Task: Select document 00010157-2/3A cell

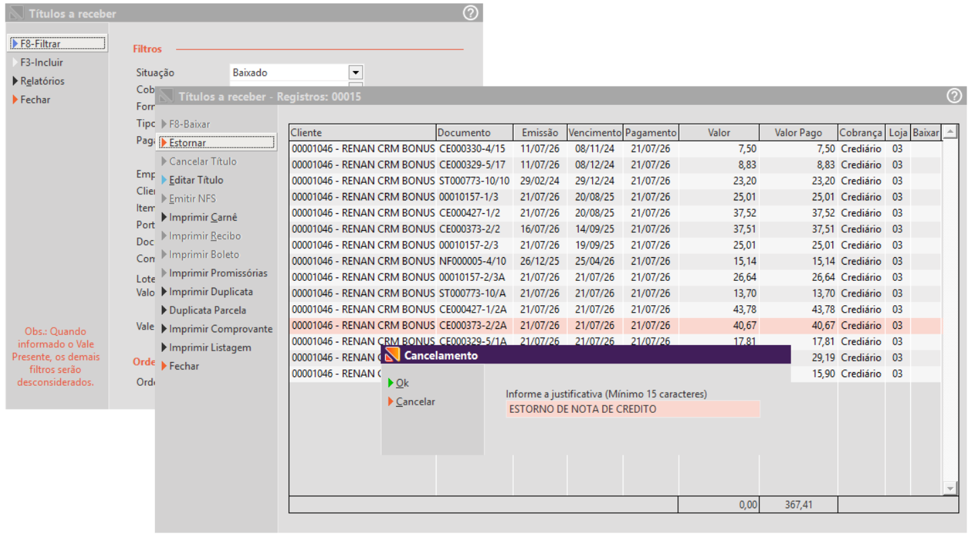Action: pyautogui.click(x=474, y=277)
